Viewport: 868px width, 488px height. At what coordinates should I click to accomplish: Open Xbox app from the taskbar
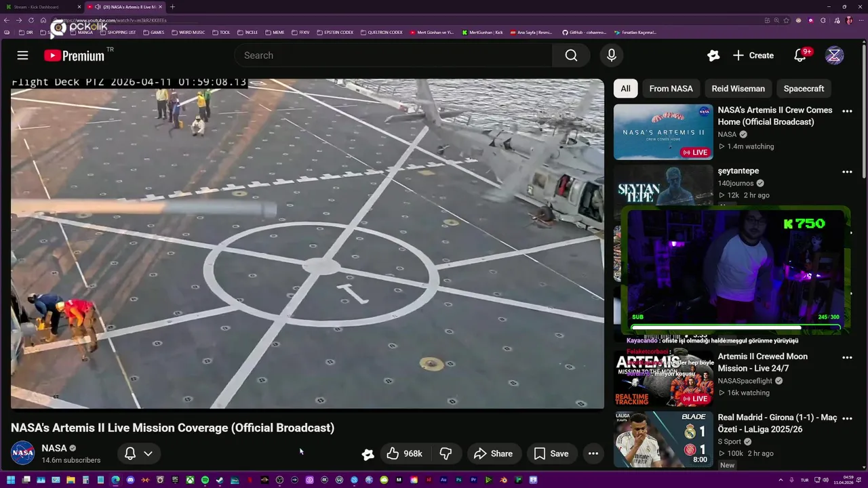tap(190, 481)
